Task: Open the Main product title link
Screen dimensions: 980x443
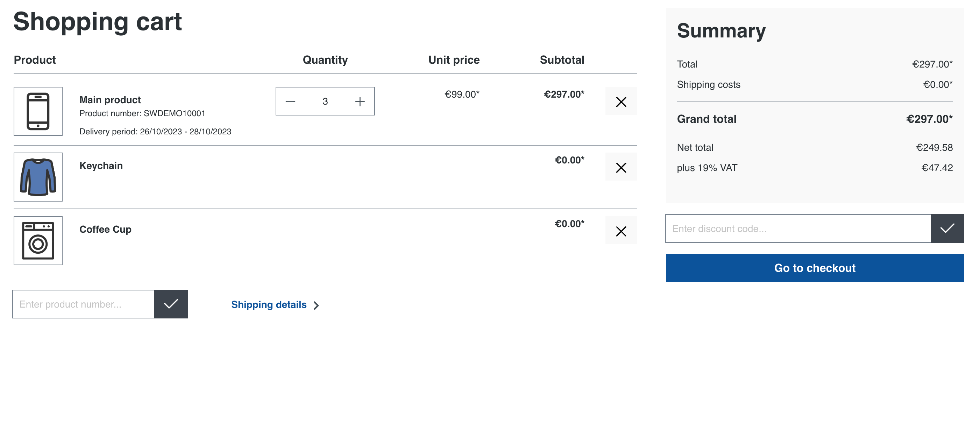Action: (x=110, y=100)
